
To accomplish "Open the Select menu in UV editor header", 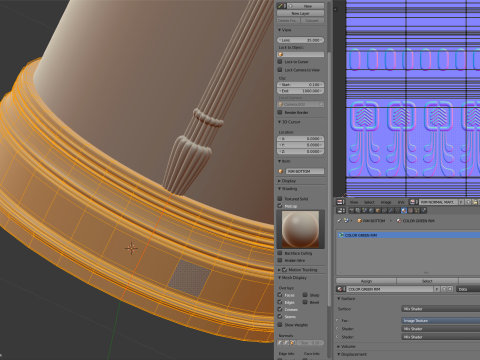I will tap(369, 202).
